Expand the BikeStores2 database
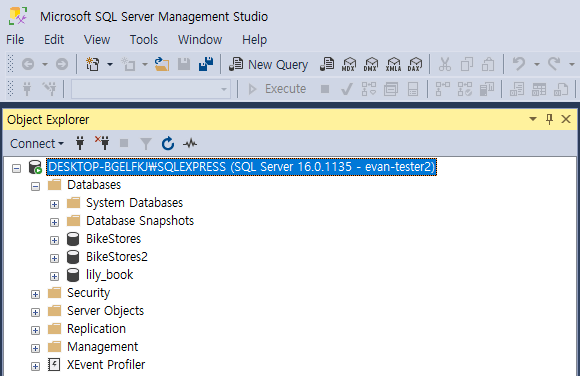Image resolution: width=580 pixels, height=376 pixels. coord(54,258)
